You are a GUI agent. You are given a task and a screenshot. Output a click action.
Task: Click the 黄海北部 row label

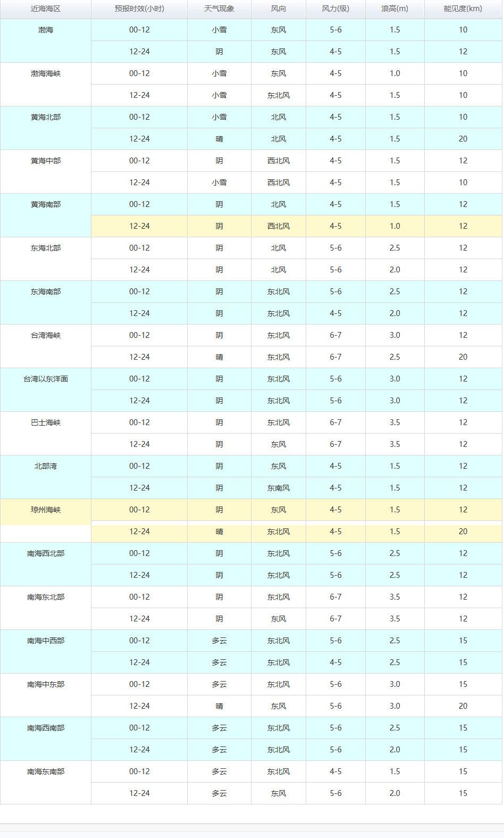click(x=46, y=118)
